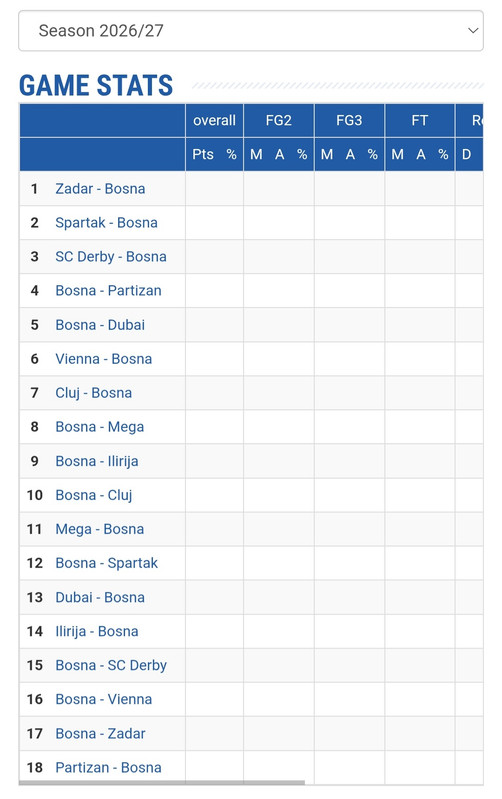Viewport: 502px width, 799px height.
Task: Click the overall column header
Action: (215, 121)
